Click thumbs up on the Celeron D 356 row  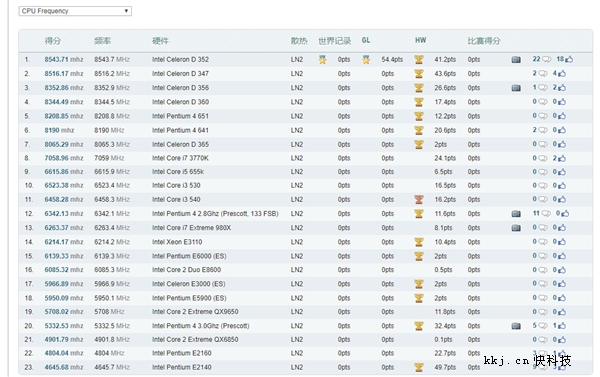coord(562,88)
